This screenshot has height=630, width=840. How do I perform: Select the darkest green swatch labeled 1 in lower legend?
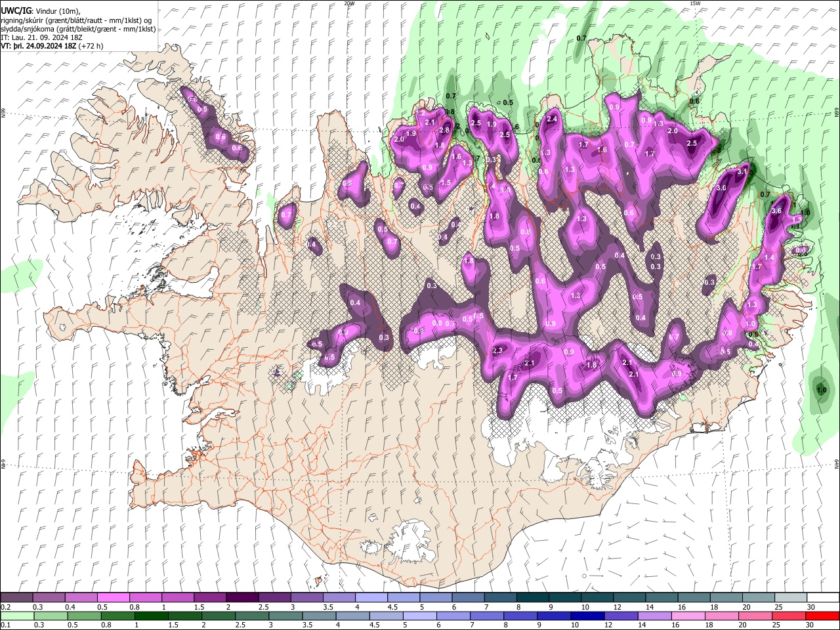(151, 616)
